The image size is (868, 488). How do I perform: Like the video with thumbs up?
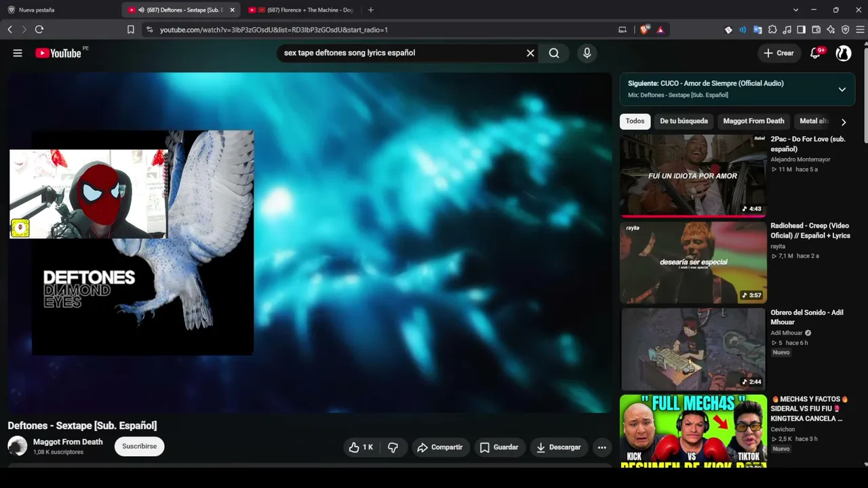point(361,447)
